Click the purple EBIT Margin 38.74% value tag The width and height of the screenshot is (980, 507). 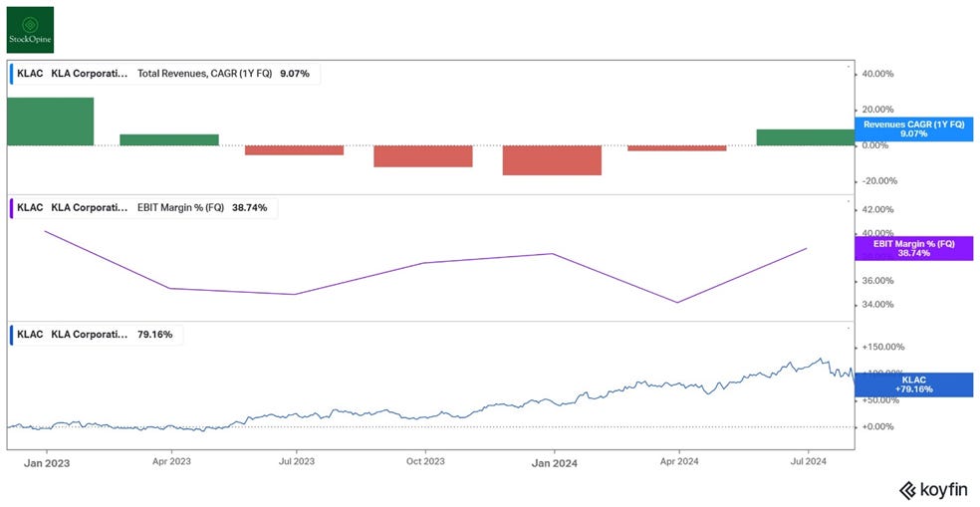[913, 248]
